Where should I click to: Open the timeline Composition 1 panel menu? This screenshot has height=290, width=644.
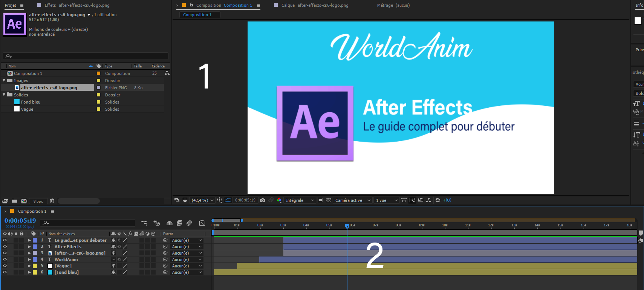(52, 211)
